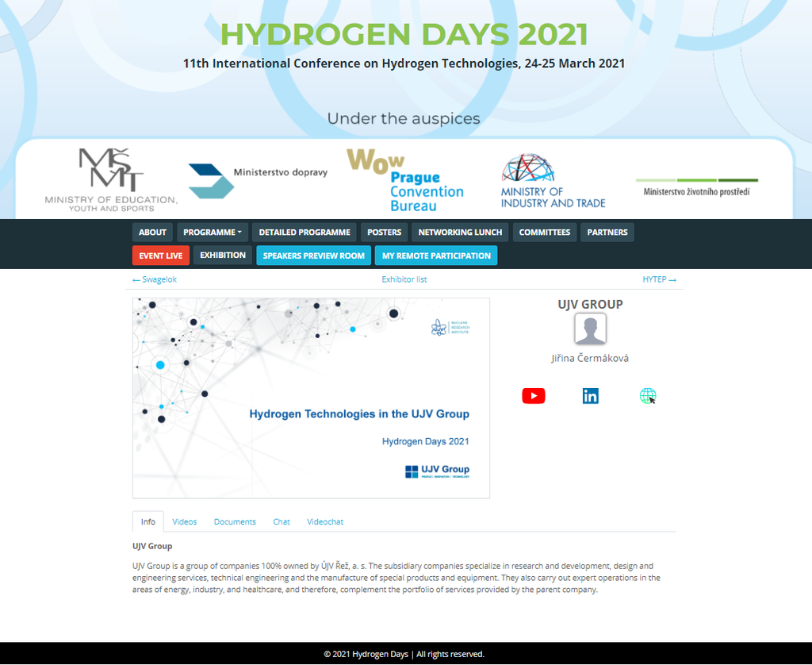Click the UJV GROUP heading

tap(590, 304)
